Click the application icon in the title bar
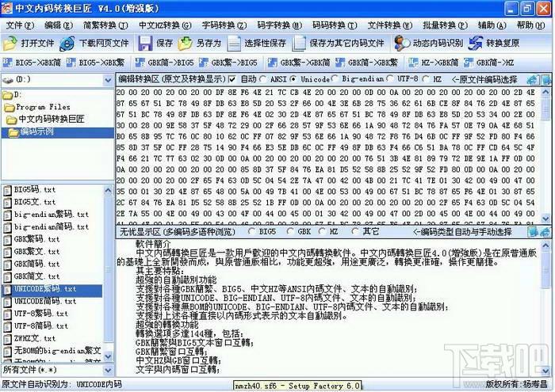The width and height of the screenshot is (555, 392). [x=7, y=8]
